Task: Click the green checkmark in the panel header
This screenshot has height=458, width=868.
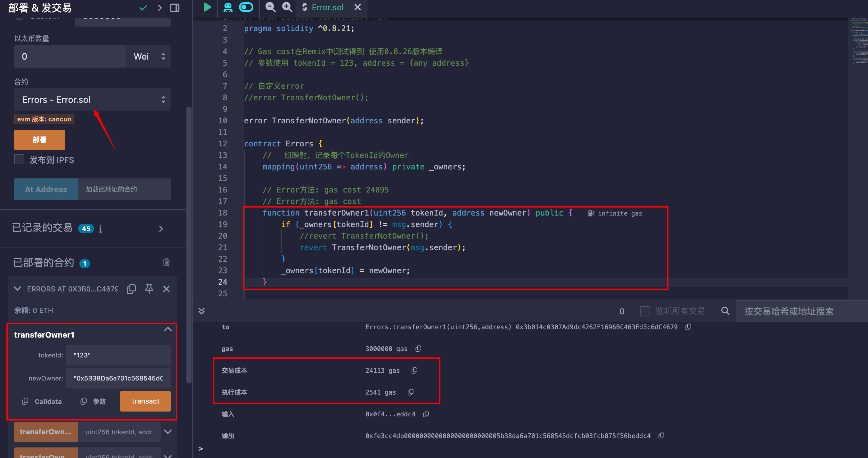Action: pos(143,8)
